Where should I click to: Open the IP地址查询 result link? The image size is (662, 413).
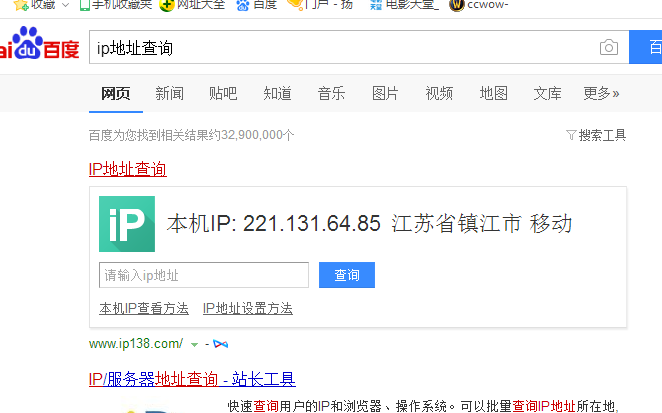(x=127, y=169)
